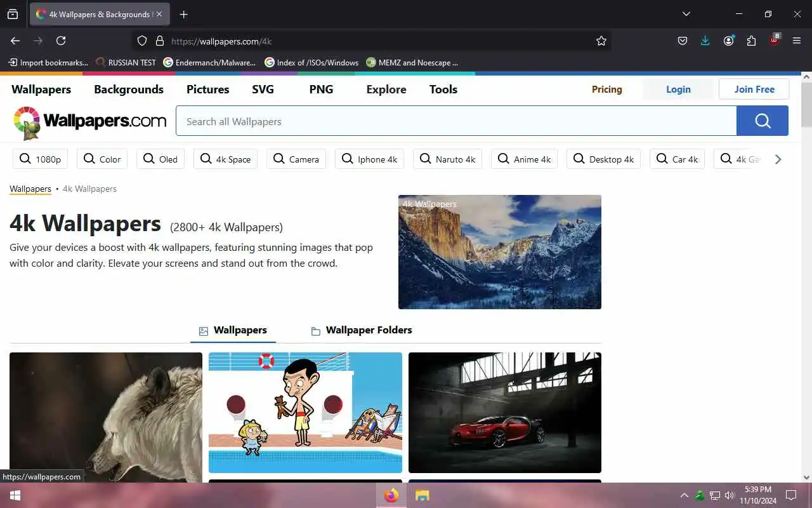
Task: Open the Windows Start menu
Action: [x=15, y=495]
